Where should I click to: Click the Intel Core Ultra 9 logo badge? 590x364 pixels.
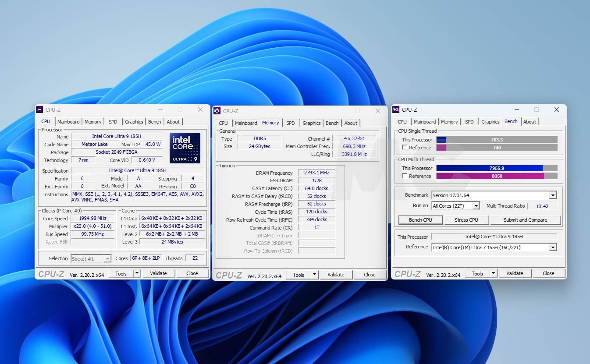pos(185,148)
